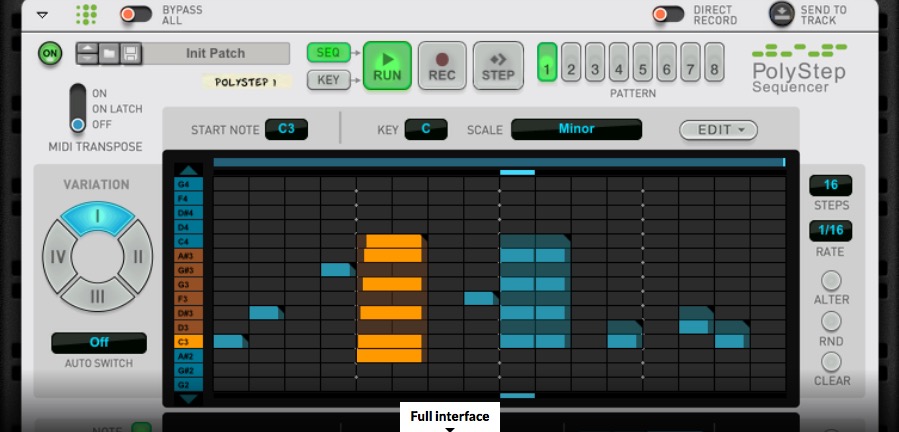Toggle the Direct Record switch
This screenshot has width=899, height=432.
point(669,14)
